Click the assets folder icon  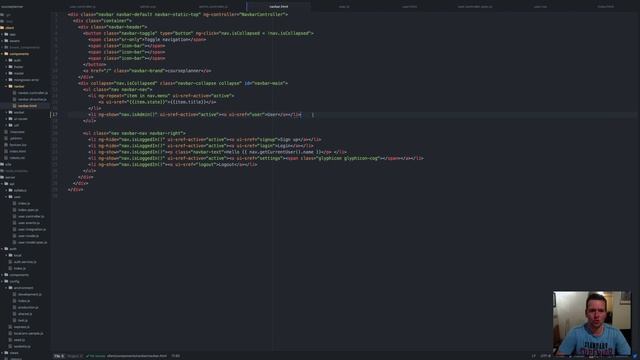6,41
